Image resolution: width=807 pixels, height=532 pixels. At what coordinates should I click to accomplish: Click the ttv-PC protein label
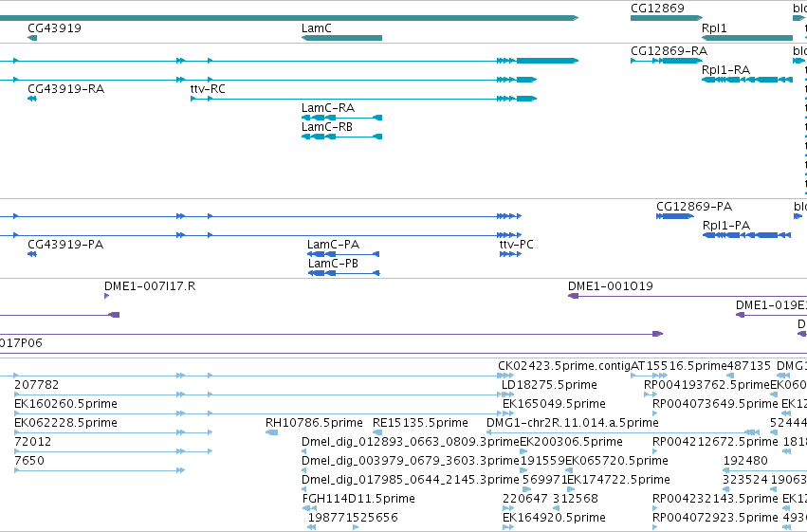click(516, 245)
